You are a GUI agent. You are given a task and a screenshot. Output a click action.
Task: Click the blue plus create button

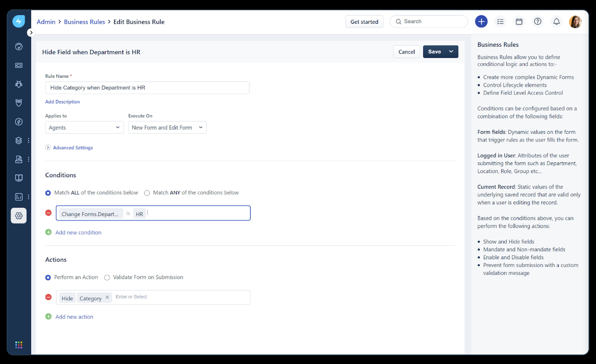pyautogui.click(x=481, y=22)
